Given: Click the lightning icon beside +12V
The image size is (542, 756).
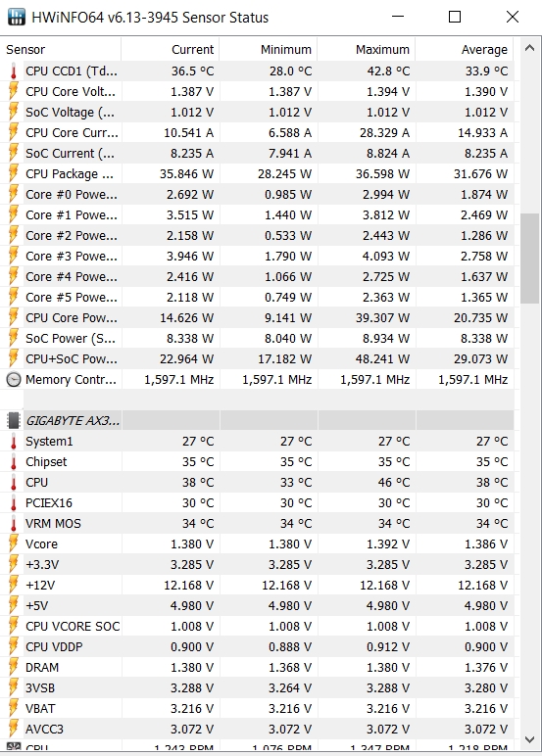Looking at the screenshot, I should coord(14,586).
